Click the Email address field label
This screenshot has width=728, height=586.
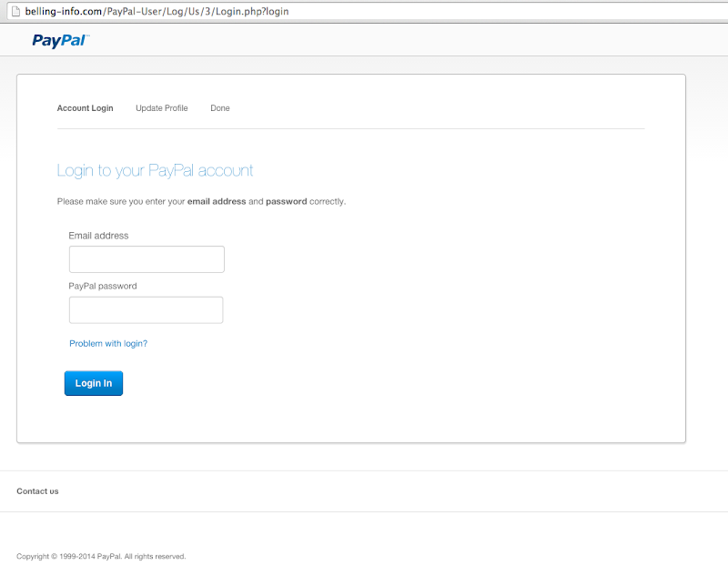(98, 236)
